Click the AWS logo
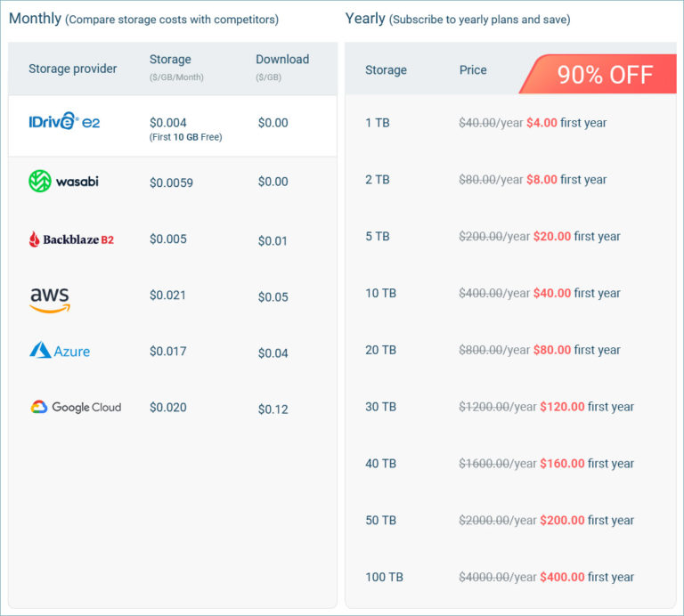The height and width of the screenshot is (616, 684). [x=50, y=299]
